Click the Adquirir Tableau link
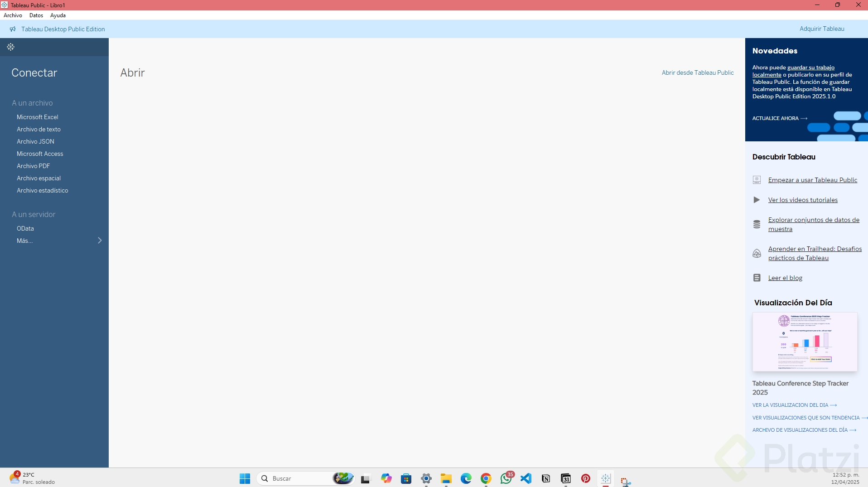 [x=822, y=29]
